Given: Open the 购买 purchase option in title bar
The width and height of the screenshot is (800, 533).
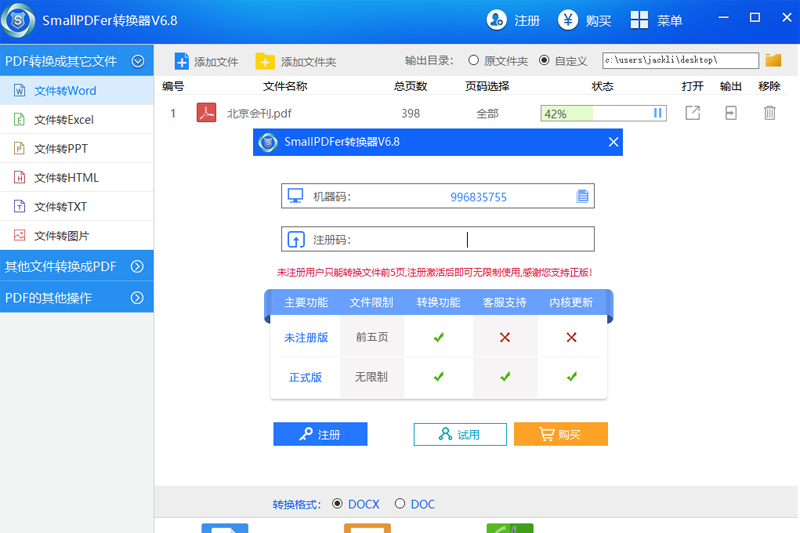Looking at the screenshot, I should tap(584, 20).
